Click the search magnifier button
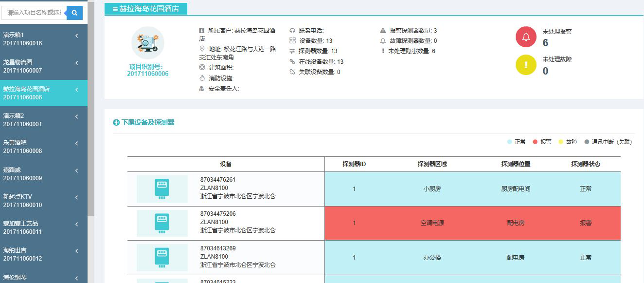 pyautogui.click(x=74, y=13)
